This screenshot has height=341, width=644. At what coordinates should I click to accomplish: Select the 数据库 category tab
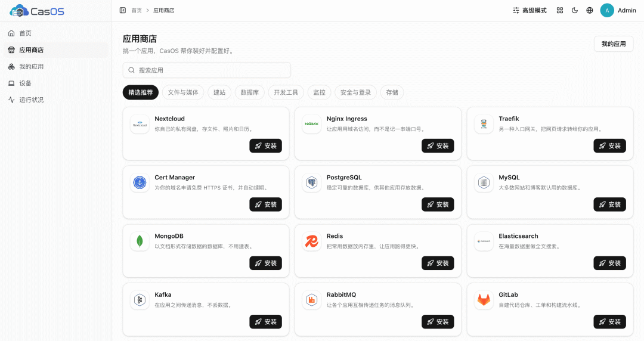tap(250, 92)
